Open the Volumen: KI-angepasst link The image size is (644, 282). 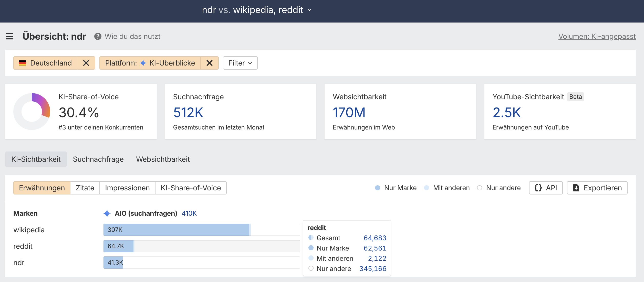pos(597,36)
